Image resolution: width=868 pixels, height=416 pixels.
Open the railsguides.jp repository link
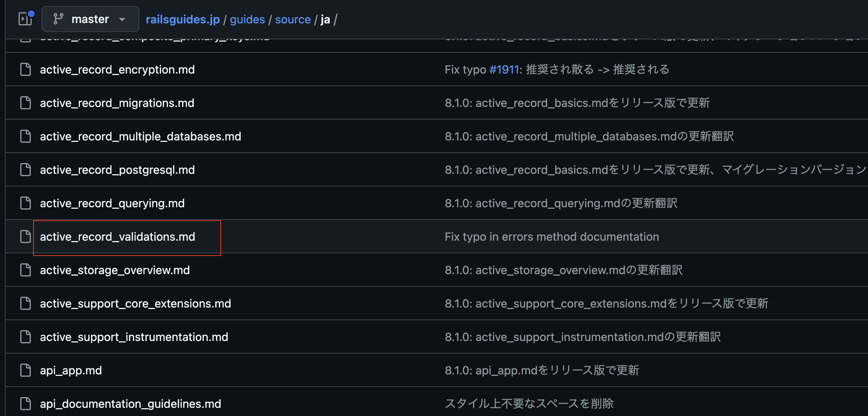(182, 19)
